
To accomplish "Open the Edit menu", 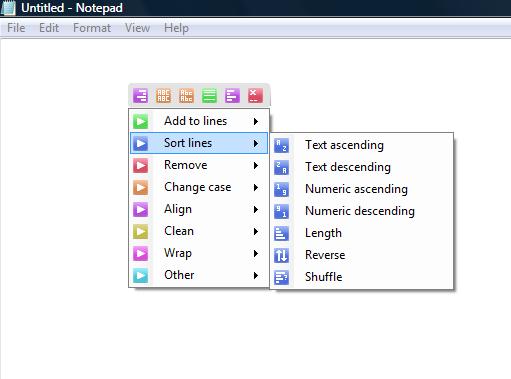I will (49, 28).
